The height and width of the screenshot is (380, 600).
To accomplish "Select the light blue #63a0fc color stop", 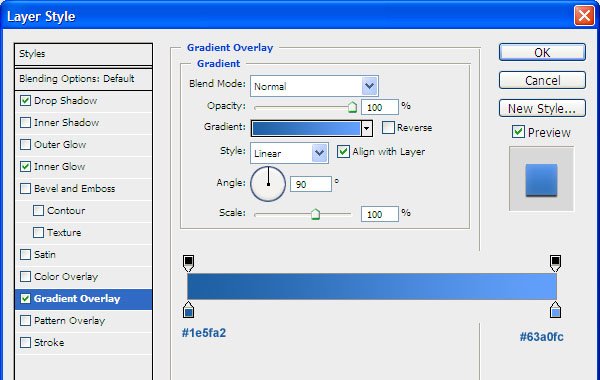I will click(555, 310).
